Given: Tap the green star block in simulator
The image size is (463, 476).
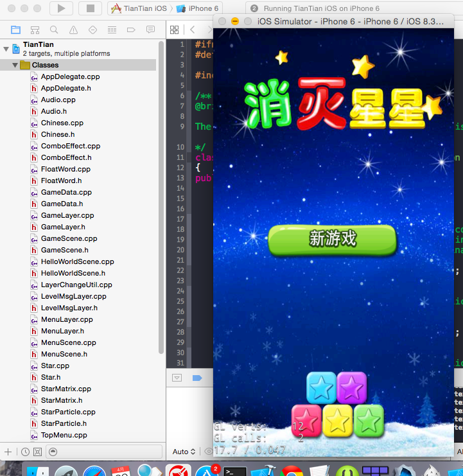Looking at the screenshot, I should click(x=369, y=421).
